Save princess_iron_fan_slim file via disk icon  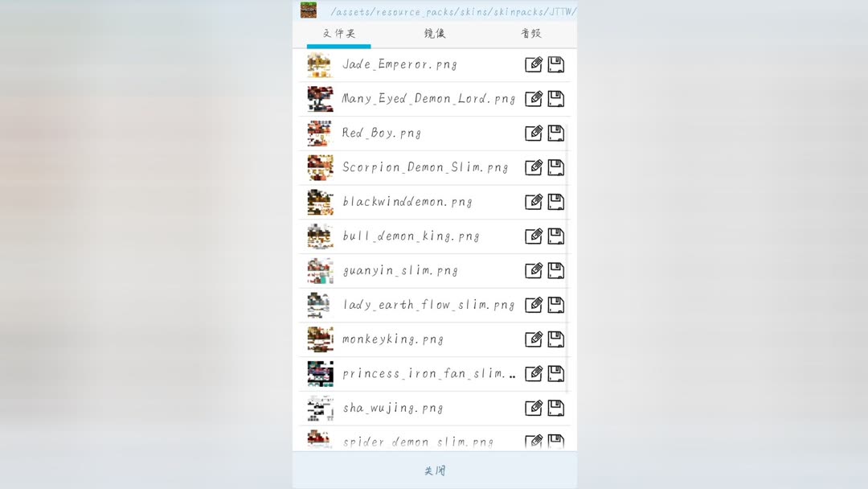click(x=556, y=373)
